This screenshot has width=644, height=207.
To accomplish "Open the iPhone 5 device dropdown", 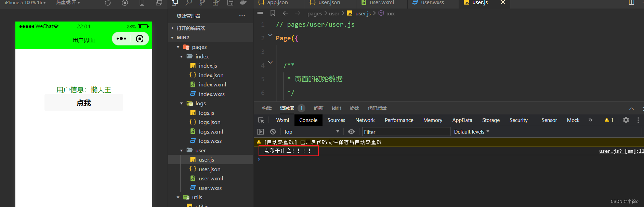I will 25,2.
